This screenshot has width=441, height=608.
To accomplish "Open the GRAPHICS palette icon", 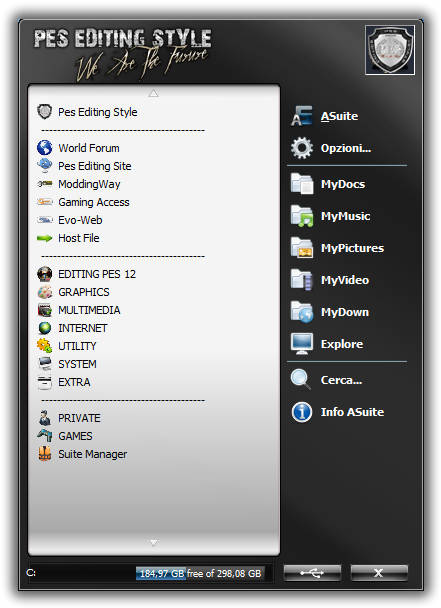I will [x=45, y=292].
